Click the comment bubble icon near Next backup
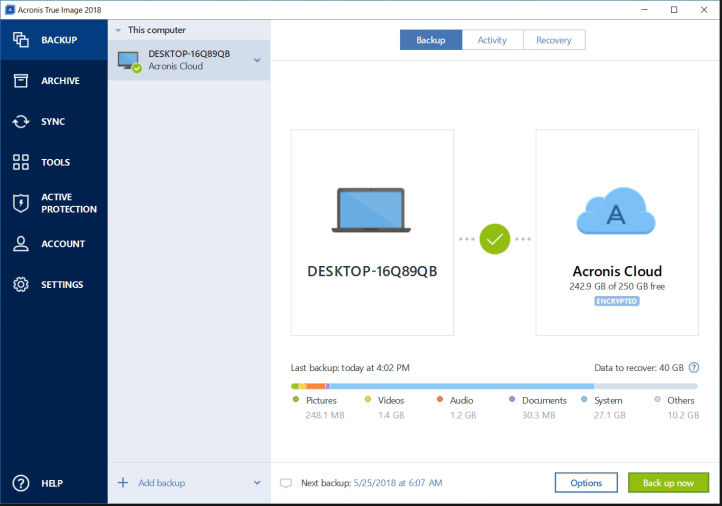The image size is (722, 506). [x=286, y=483]
